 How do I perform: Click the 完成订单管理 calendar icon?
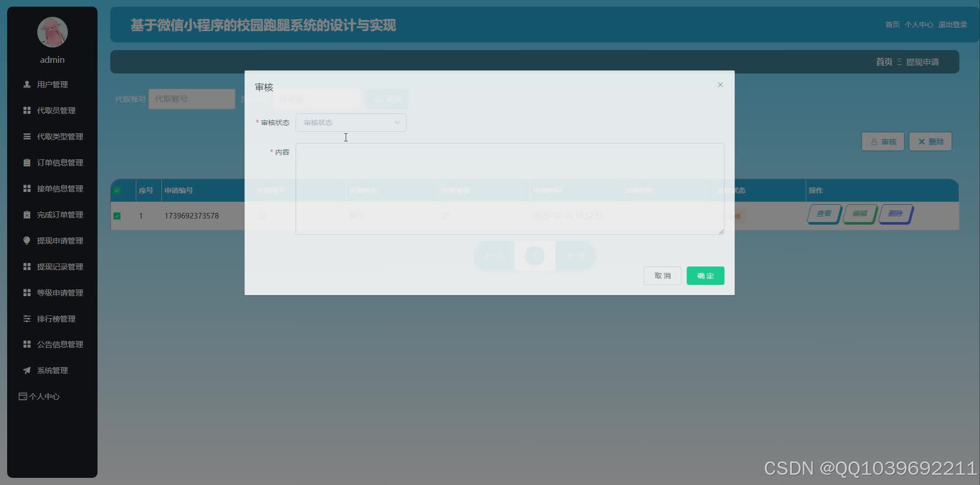pos(27,214)
